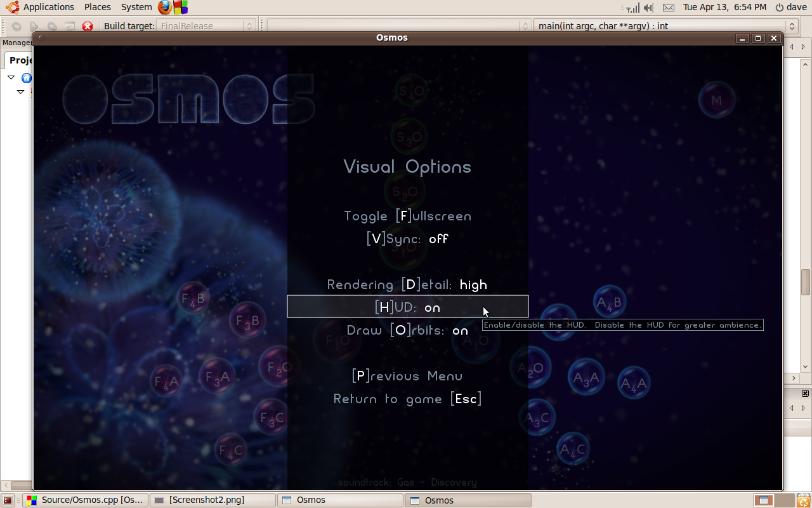Select the S3O level bubble

click(x=409, y=137)
